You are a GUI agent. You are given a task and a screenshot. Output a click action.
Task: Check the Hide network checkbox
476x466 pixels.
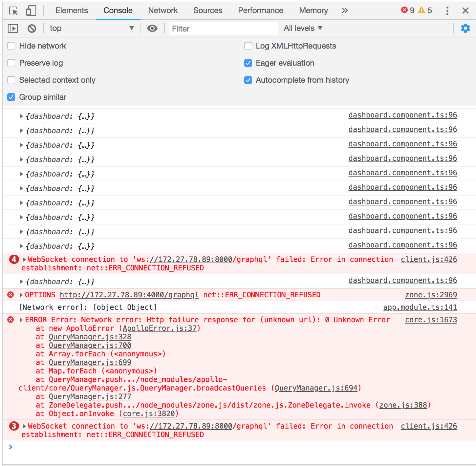[11, 46]
